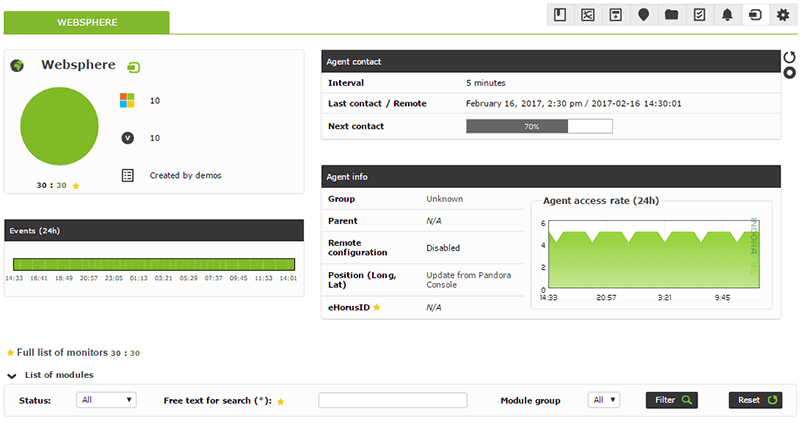Screen dimensions: 800x425
Task: Click the '5 minutes' interval value
Action: click(485, 83)
